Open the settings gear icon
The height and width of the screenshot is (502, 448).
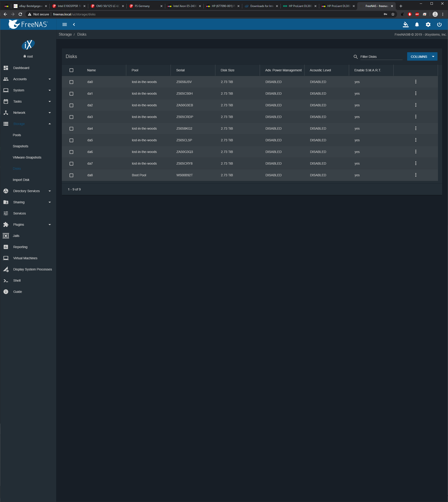click(428, 24)
